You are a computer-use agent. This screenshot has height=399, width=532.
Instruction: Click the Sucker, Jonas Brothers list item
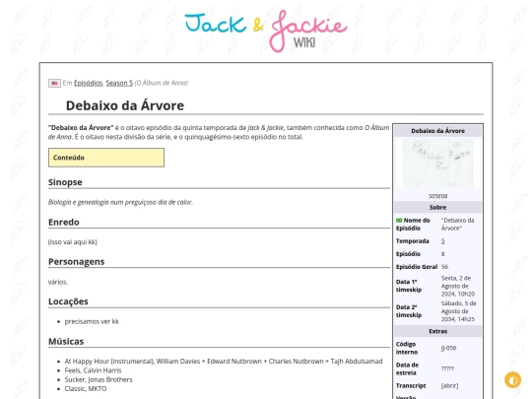click(x=99, y=379)
